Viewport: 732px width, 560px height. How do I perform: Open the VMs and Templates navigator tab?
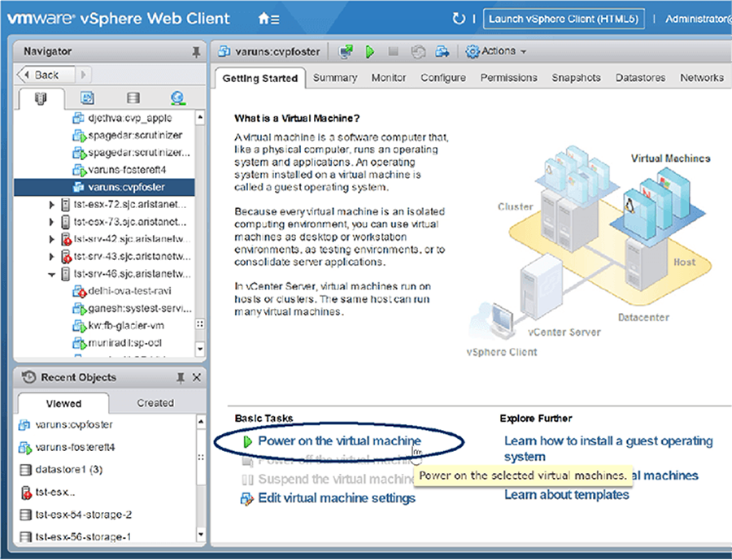click(x=87, y=98)
